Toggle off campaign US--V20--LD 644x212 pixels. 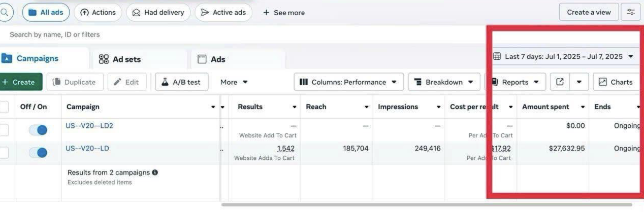coord(38,153)
